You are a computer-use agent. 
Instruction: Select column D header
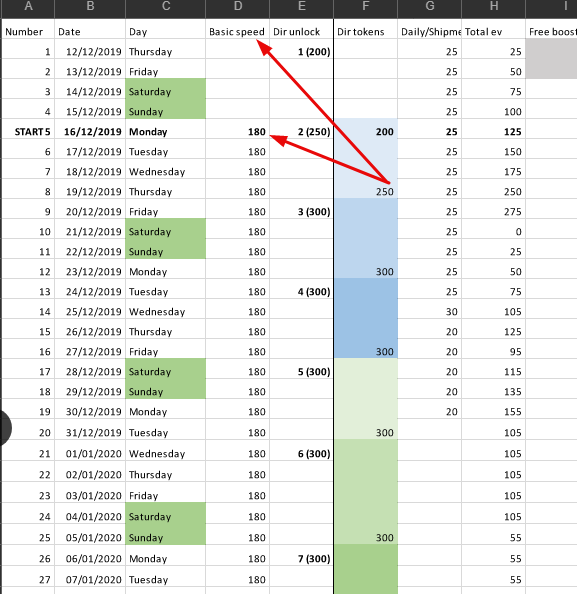point(238,8)
